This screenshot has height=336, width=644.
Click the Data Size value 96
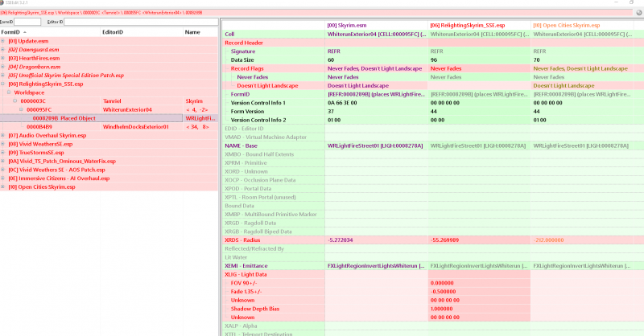[x=433, y=60]
